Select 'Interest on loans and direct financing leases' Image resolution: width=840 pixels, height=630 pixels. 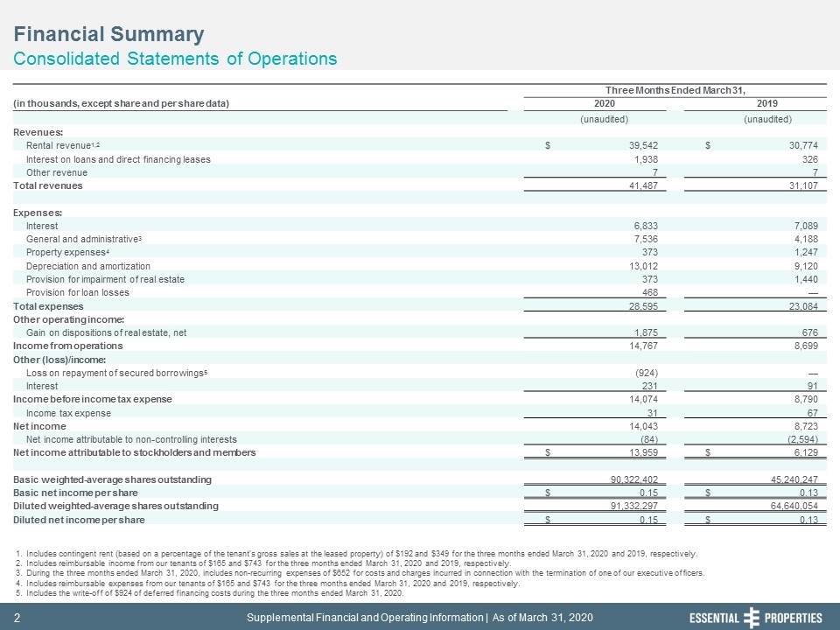click(118, 159)
